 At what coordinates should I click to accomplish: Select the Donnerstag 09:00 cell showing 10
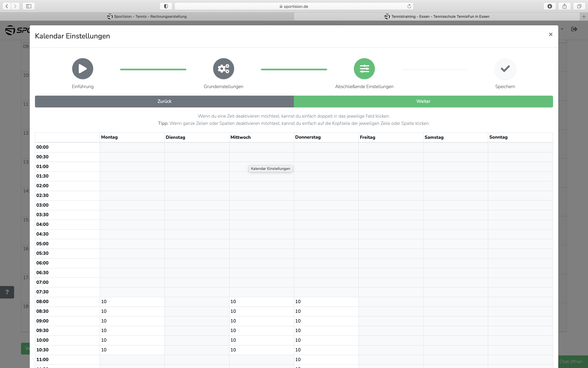pos(326,321)
